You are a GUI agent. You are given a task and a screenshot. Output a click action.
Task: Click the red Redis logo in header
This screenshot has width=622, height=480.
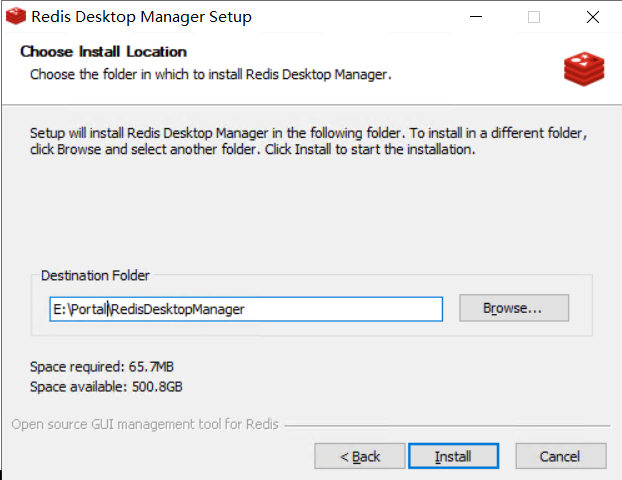[583, 66]
